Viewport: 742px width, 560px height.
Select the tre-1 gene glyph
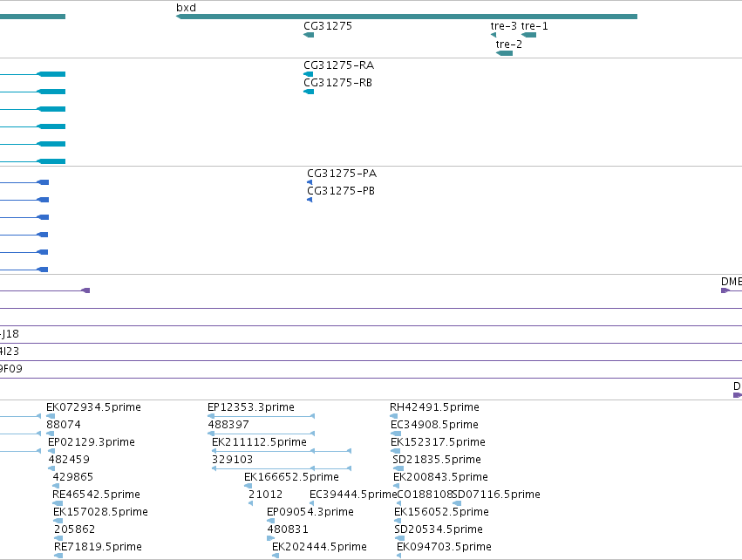(528, 35)
